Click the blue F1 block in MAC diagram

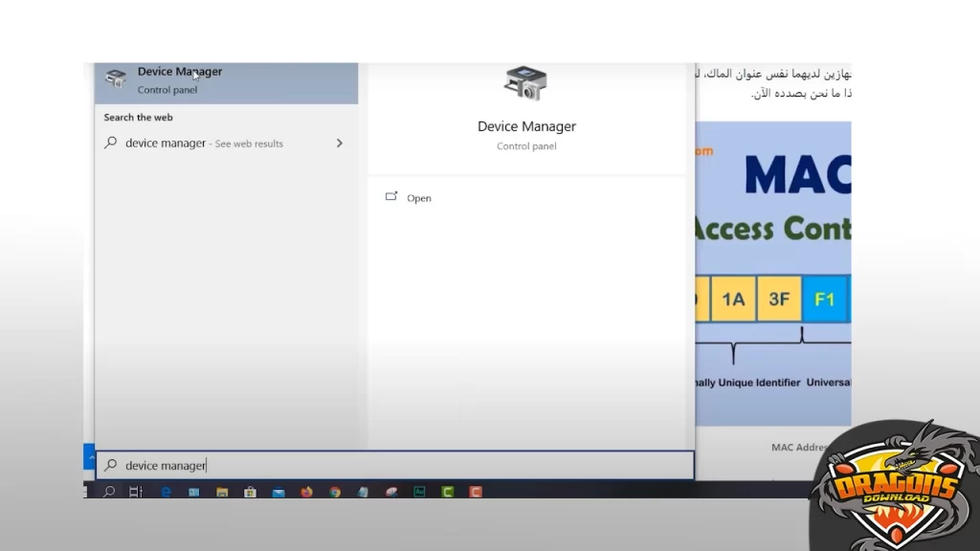pyautogui.click(x=824, y=299)
